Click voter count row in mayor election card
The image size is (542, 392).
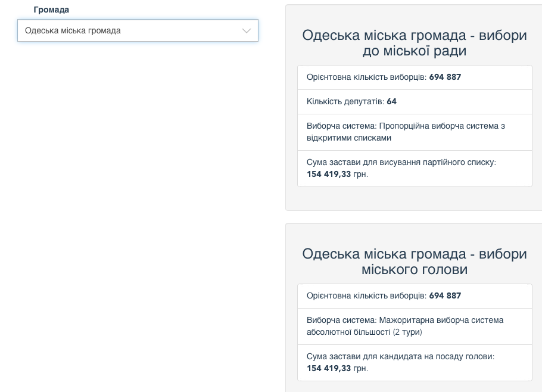coord(414,296)
